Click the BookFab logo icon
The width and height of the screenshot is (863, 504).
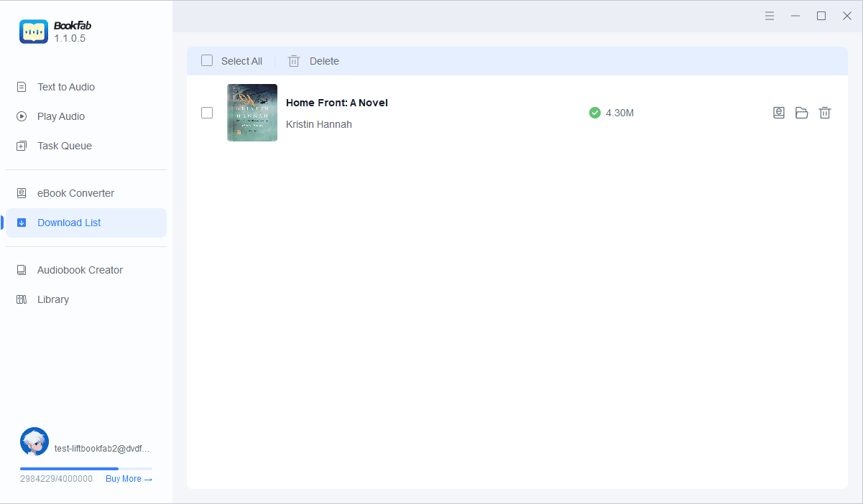coord(34,32)
